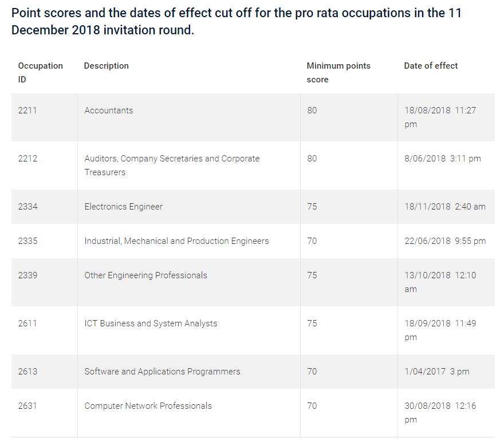Screen dimensions: 504x442
Task: Select the Electronics Engineer row description
Action: (x=124, y=207)
